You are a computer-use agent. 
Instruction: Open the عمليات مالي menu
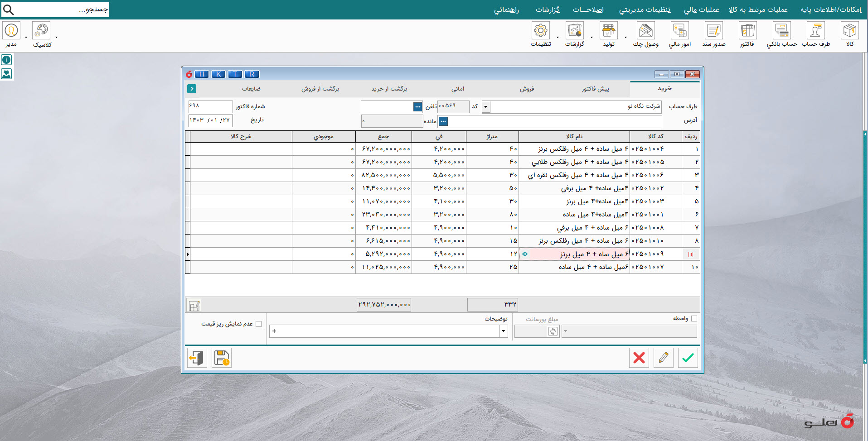[701, 10]
